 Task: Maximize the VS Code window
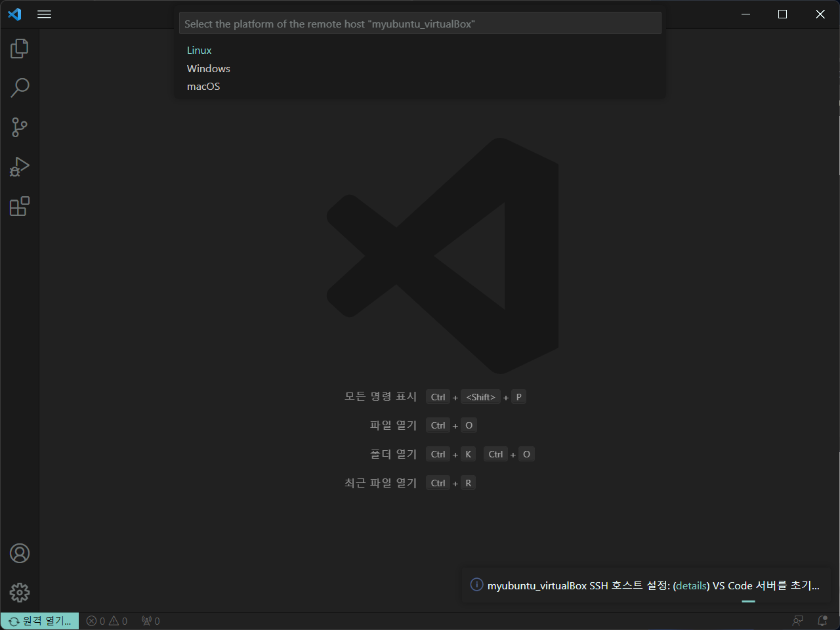pyautogui.click(x=782, y=14)
